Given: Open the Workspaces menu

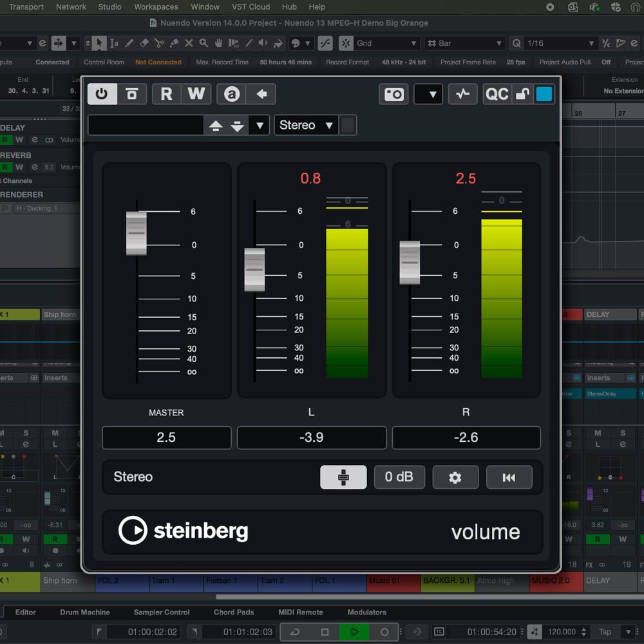Looking at the screenshot, I should [x=156, y=7].
